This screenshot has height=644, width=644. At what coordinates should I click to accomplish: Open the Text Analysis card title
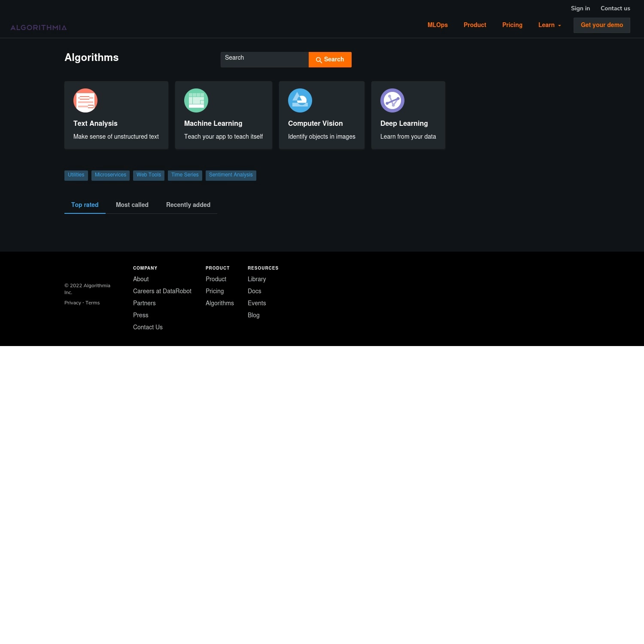click(x=95, y=123)
